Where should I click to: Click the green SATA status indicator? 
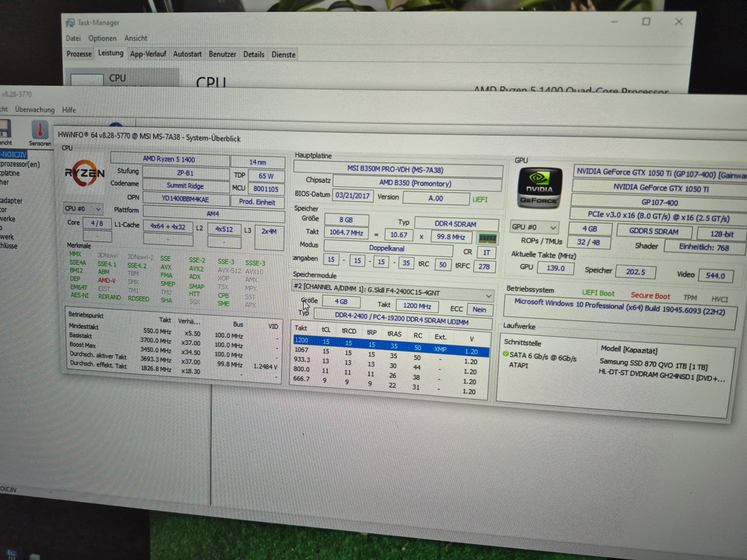pyautogui.click(x=506, y=353)
